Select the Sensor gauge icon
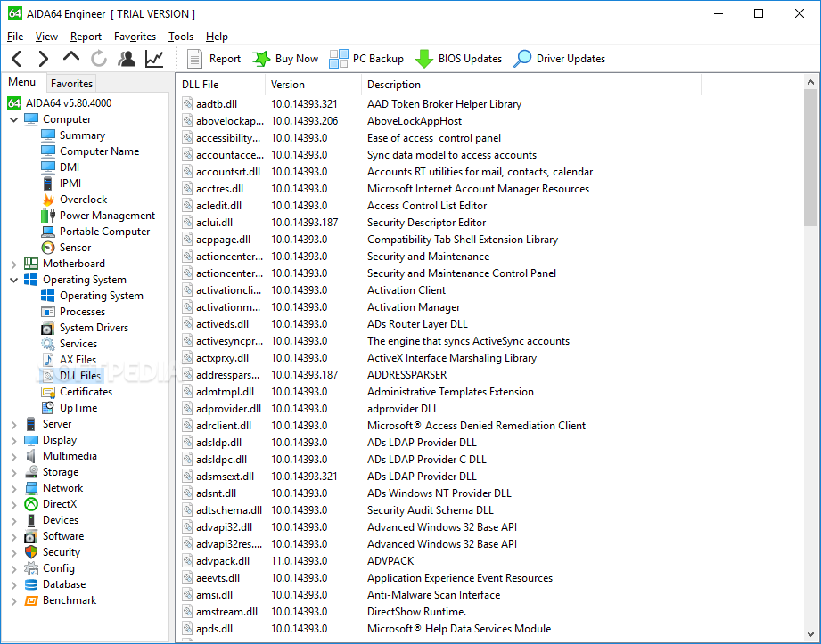The height and width of the screenshot is (644, 821). pos(47,248)
